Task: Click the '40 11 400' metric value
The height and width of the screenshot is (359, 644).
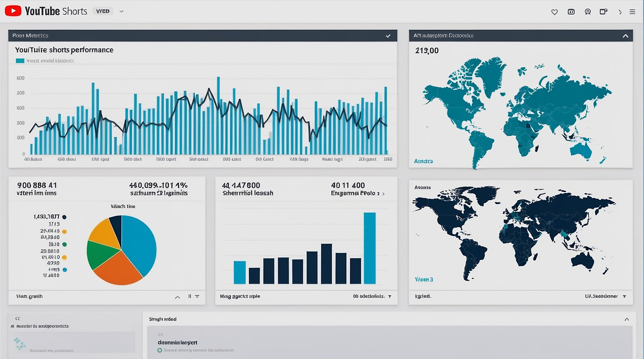Action: (x=348, y=185)
